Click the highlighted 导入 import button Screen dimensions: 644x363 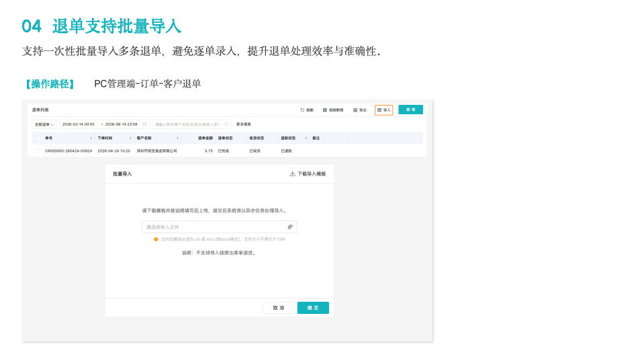[383, 110]
